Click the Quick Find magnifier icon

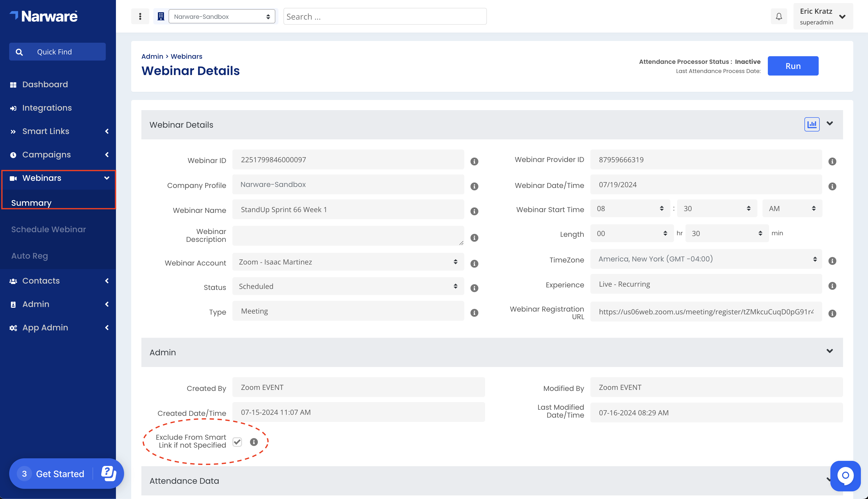(x=20, y=52)
